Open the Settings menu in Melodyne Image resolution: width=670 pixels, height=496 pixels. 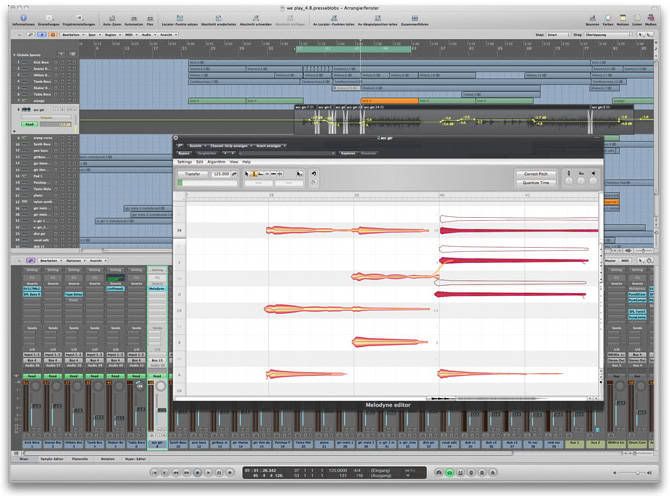(x=184, y=161)
